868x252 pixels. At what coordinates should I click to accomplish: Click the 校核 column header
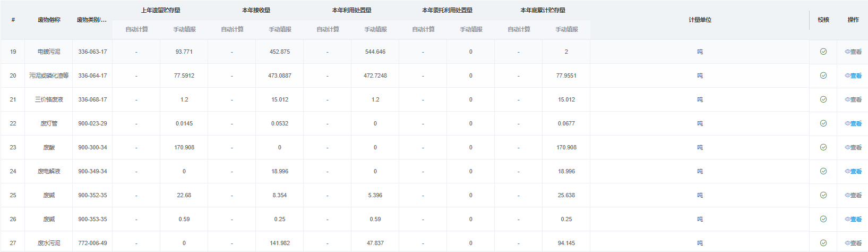[823, 20]
